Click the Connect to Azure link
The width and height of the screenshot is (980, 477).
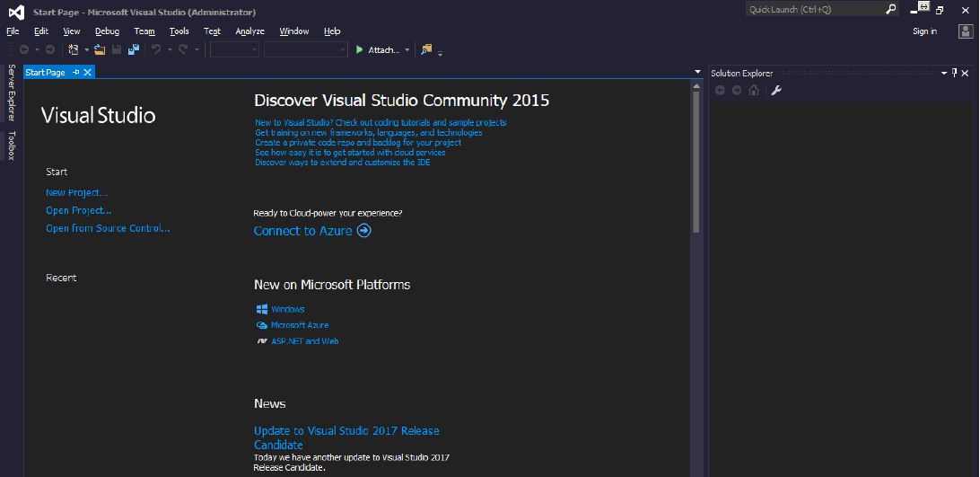click(303, 231)
